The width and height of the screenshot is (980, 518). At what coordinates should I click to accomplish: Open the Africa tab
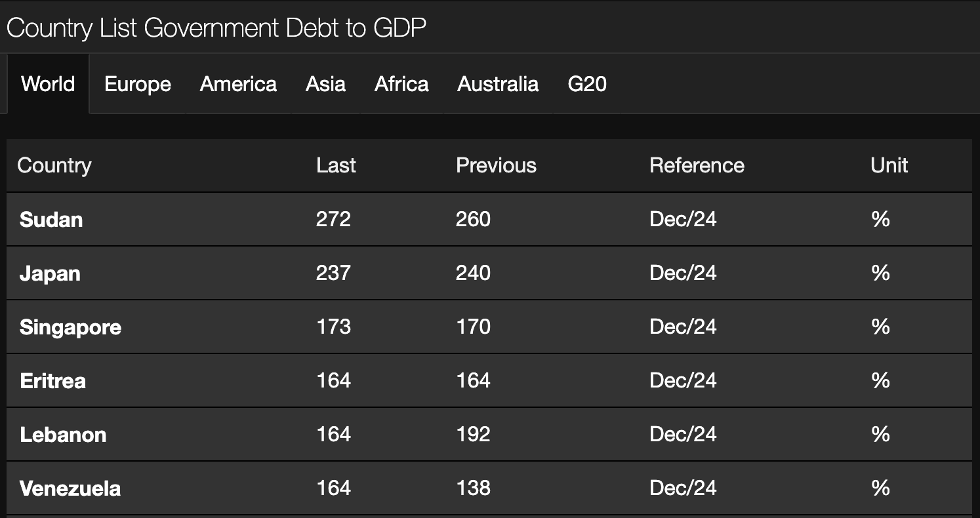click(401, 84)
